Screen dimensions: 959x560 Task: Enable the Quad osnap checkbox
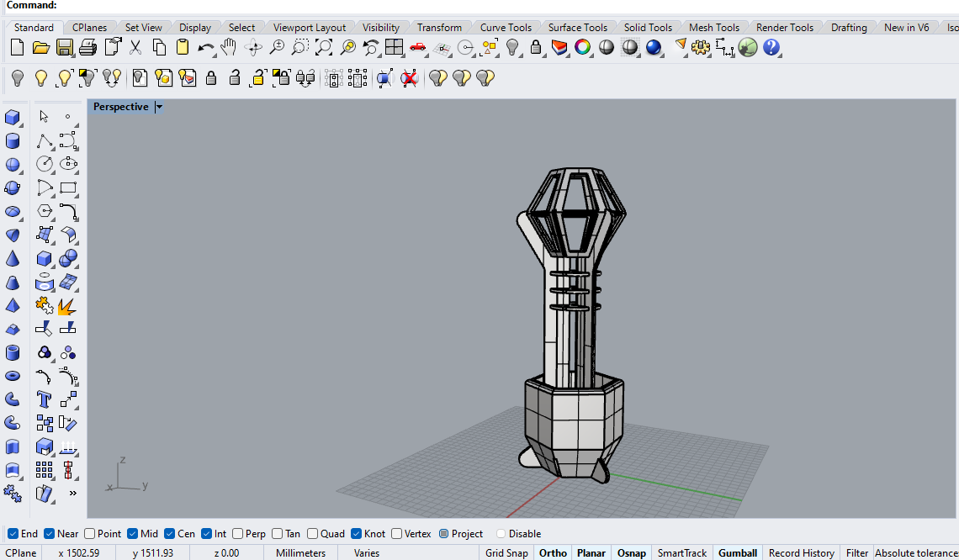tap(313, 534)
